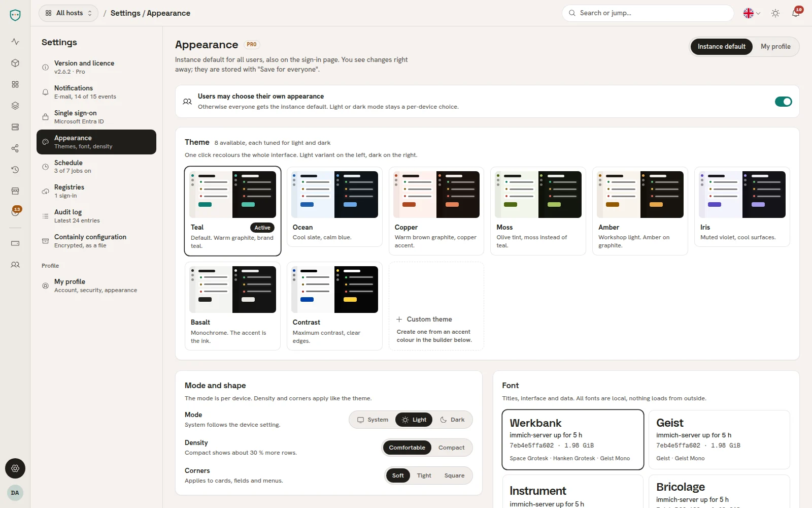
Task: Open the layers stack icon in sidebar
Action: (x=15, y=106)
